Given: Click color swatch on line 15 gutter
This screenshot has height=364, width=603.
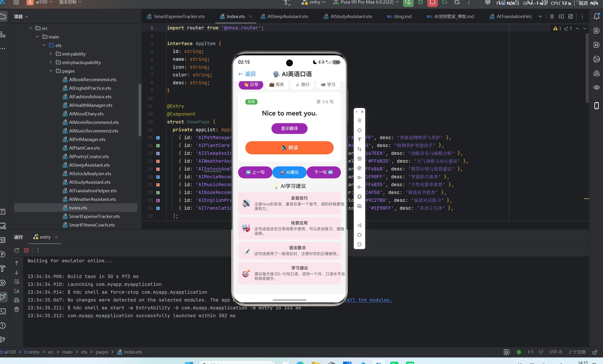Looking at the screenshot, I should (158, 138).
